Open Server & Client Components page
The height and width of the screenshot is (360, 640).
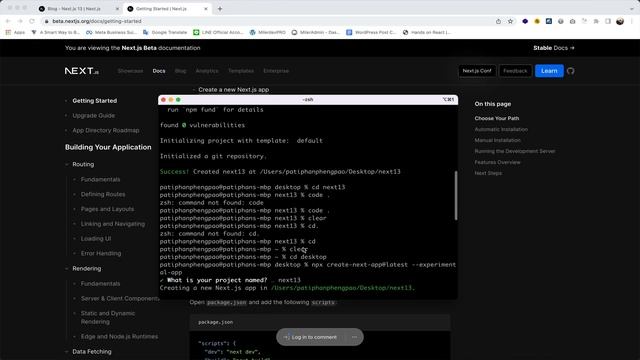pyautogui.click(x=120, y=298)
